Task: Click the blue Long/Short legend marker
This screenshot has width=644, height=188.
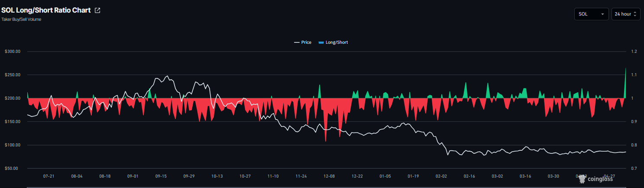Action: coord(321,42)
